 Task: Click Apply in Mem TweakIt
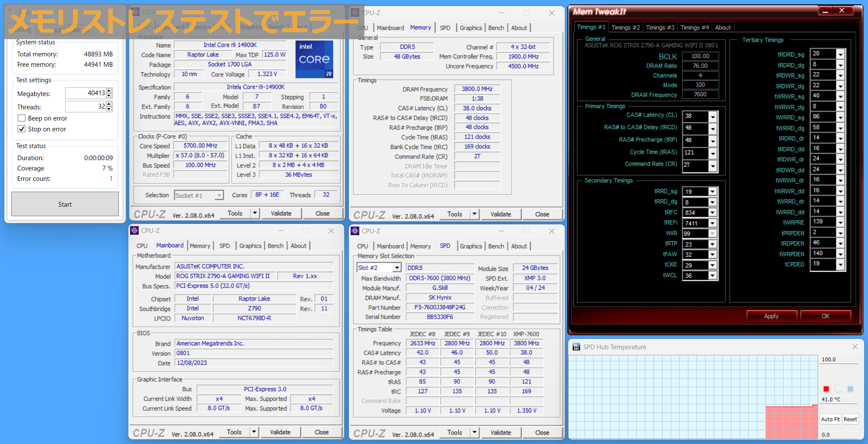(771, 316)
